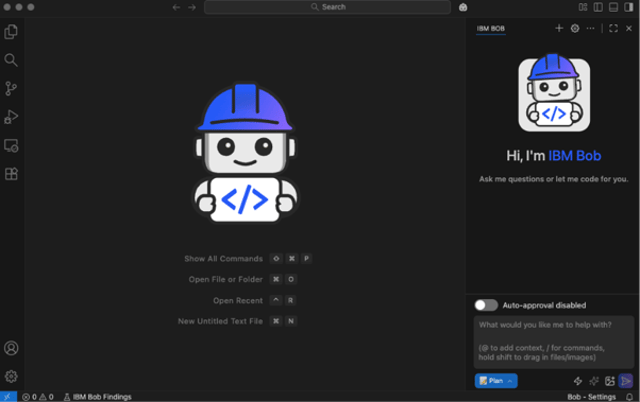This screenshot has height=402, width=640.
Task: Open the Extensions view
Action: tap(11, 174)
